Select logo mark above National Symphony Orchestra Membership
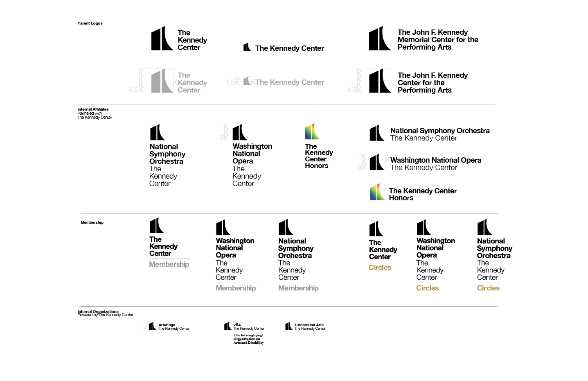 point(286,227)
